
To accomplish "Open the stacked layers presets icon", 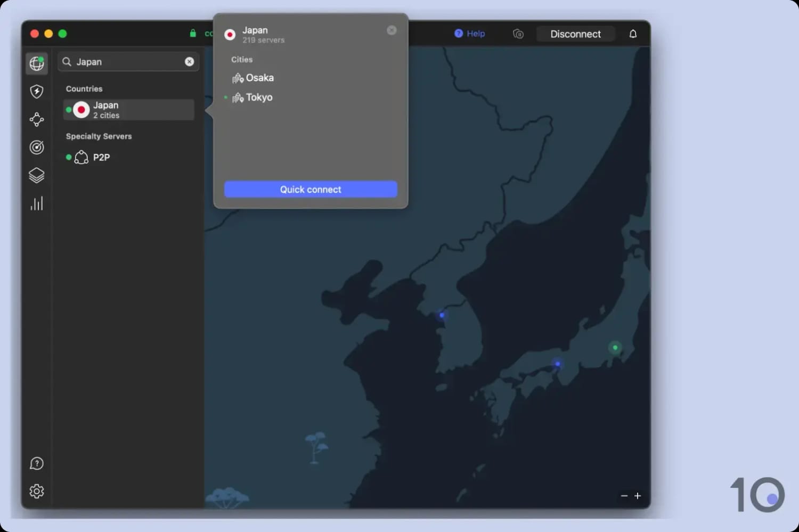I will (37, 175).
